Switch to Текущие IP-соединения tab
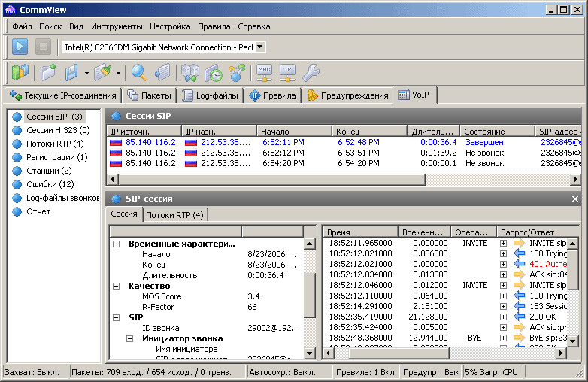Viewport: 588px width, 382px height. (63, 95)
